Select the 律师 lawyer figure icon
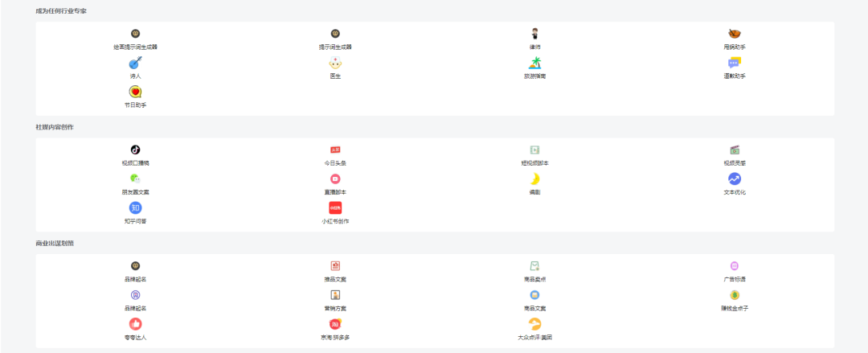Image resolution: width=868 pixels, height=353 pixels. (x=534, y=34)
